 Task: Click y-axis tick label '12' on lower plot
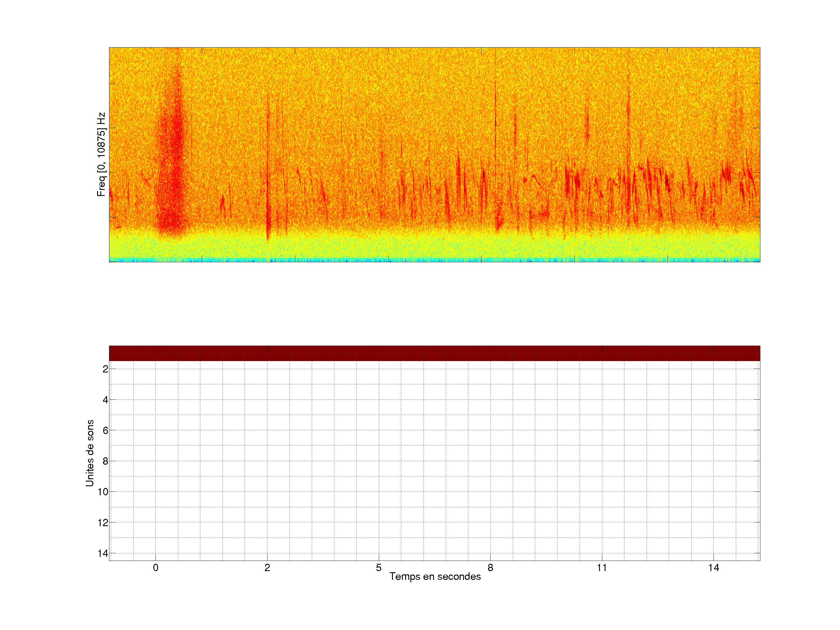(103, 523)
